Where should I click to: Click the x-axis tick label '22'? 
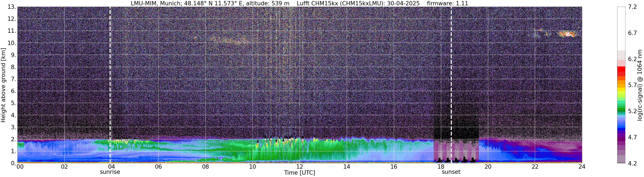click(x=535, y=167)
